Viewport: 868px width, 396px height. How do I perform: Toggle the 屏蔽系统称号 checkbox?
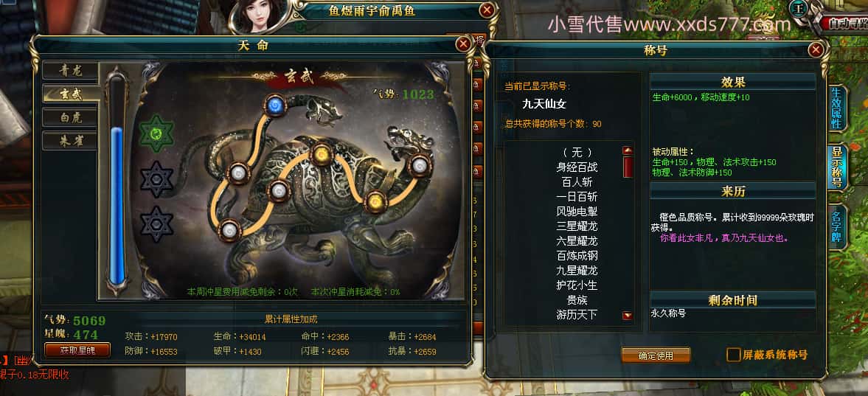click(733, 355)
